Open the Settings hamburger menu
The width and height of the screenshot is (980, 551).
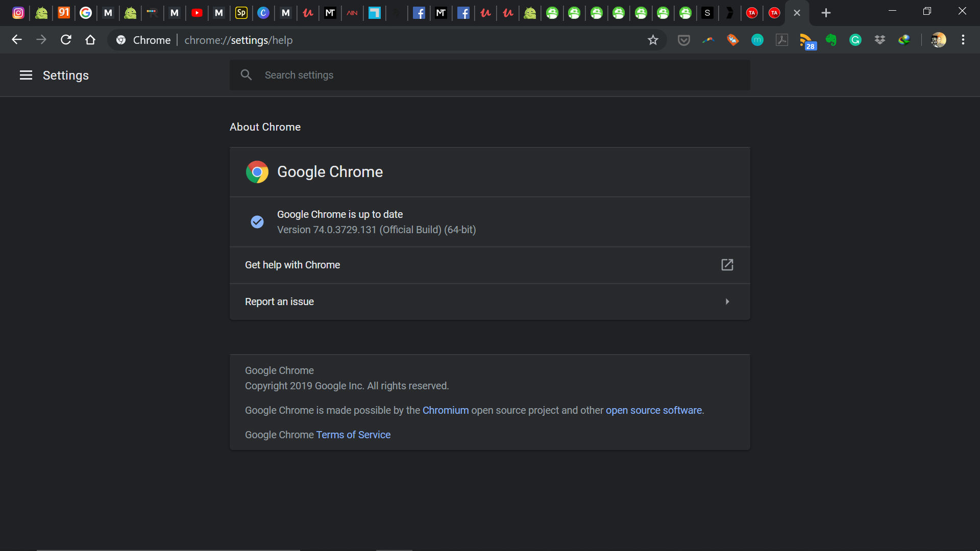tap(26, 75)
